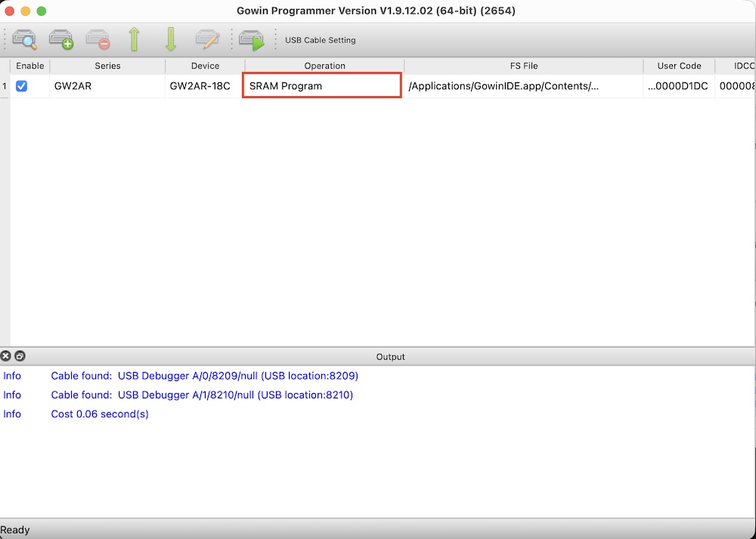Add a device with the plus icon
Screen dimensions: 756x539
[61, 39]
